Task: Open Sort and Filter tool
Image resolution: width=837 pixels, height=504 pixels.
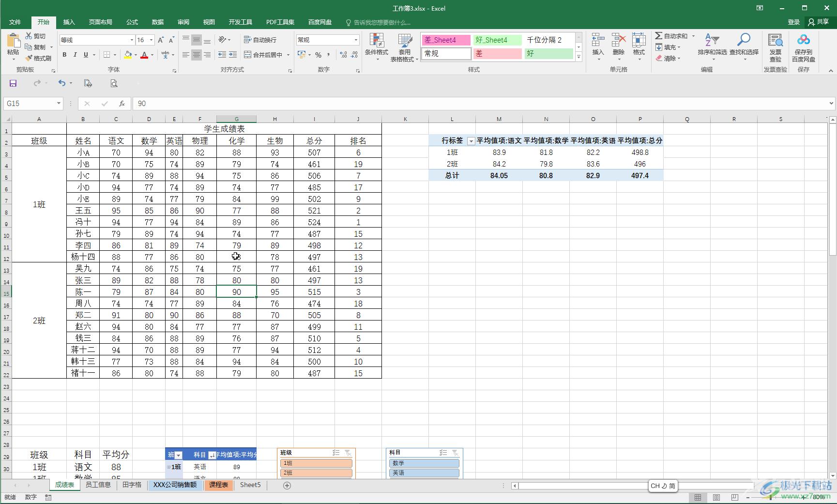Action: [712, 47]
